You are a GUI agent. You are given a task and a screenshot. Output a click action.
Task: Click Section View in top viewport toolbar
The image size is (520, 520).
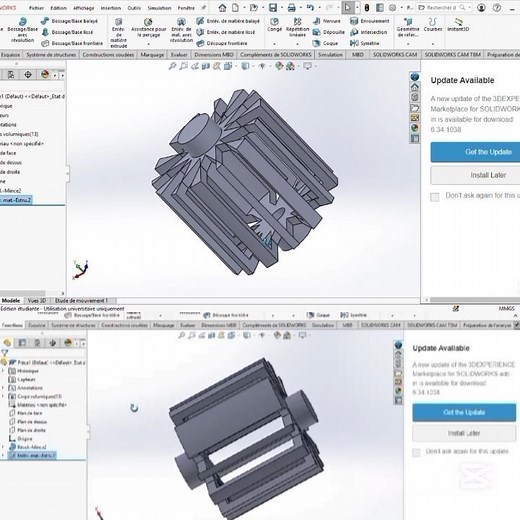206,66
